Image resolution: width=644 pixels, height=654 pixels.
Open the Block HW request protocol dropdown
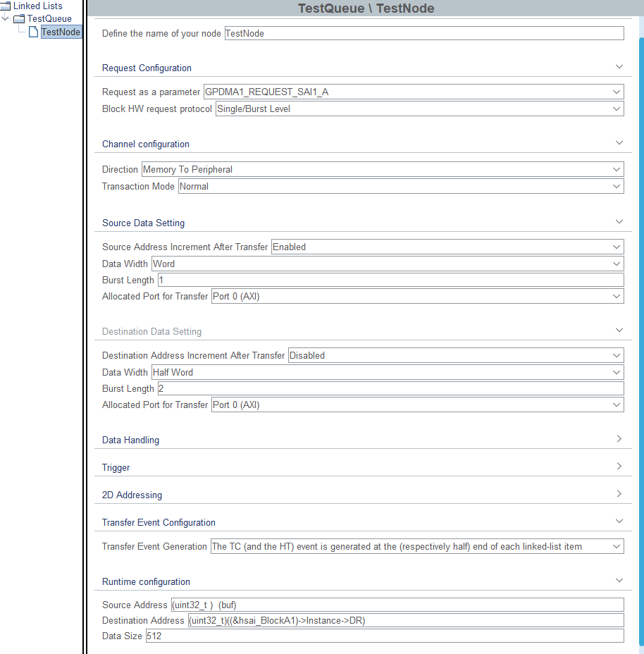coord(420,109)
